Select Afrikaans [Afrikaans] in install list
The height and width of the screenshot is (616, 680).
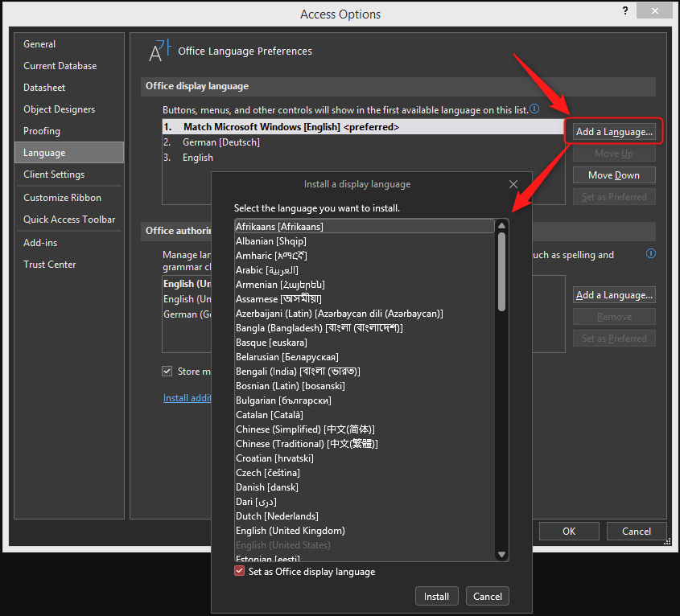[365, 226]
